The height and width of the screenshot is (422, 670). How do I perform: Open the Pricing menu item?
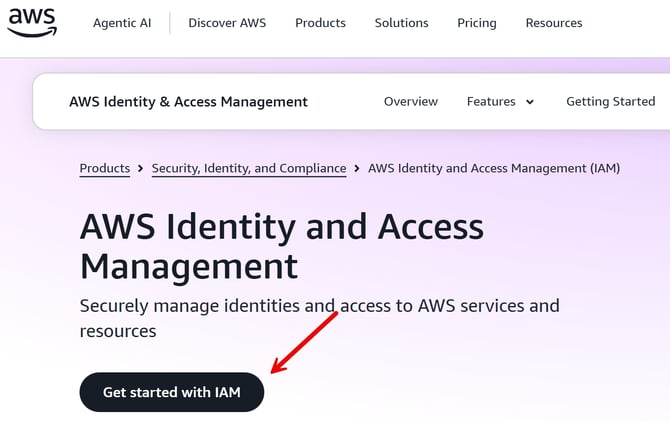(476, 23)
